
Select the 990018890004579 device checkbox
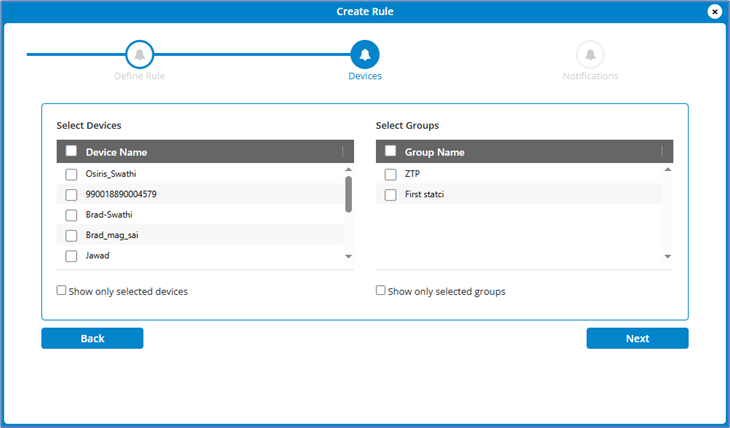pos(71,194)
